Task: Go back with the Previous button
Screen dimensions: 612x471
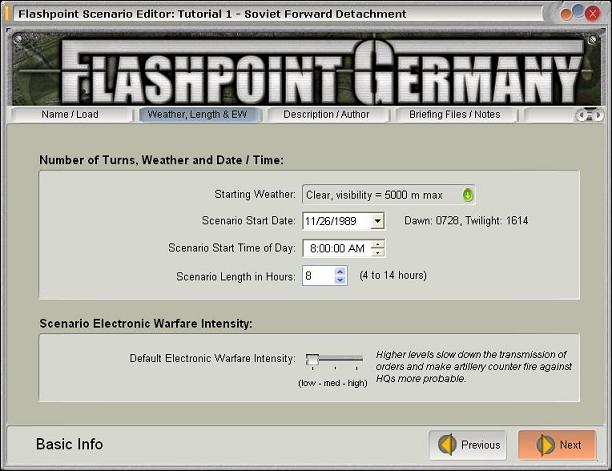Action: (x=468, y=445)
